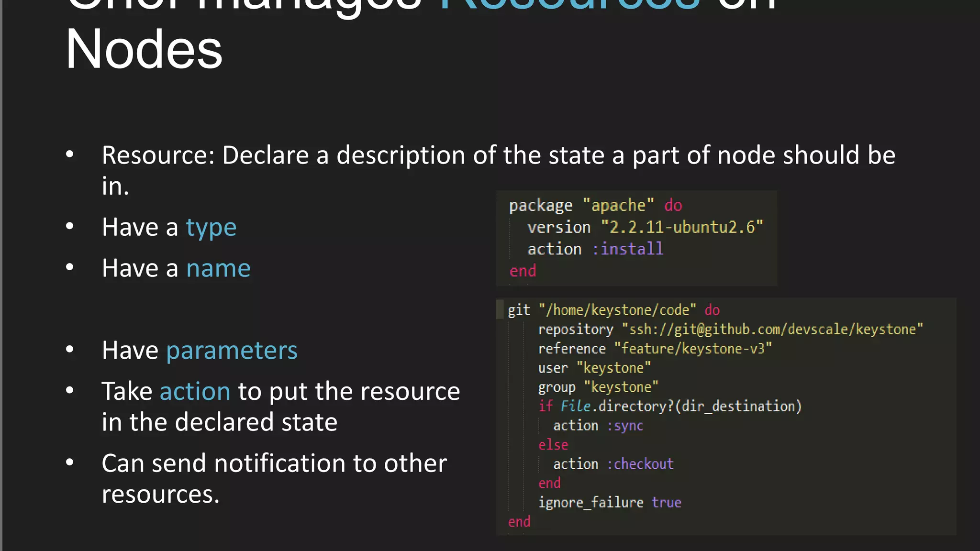Click the "action :sync" code line

click(x=598, y=426)
